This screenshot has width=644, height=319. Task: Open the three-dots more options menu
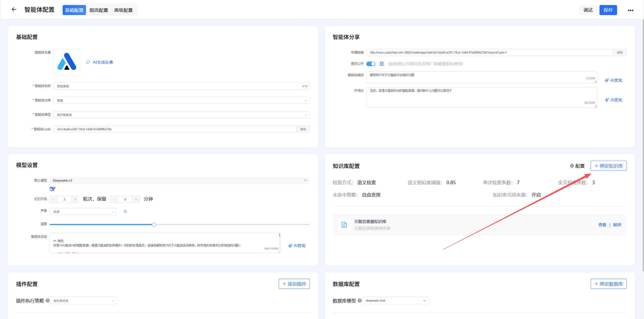630,10
